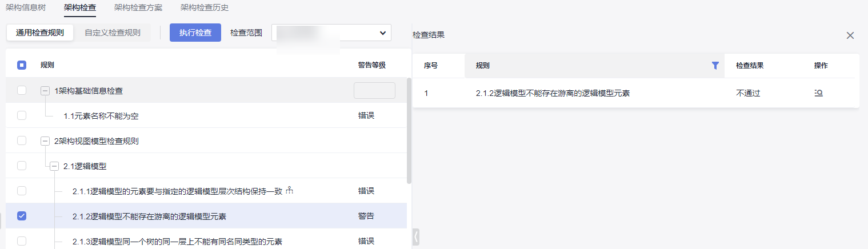Click the rule list vertical scrollbar

pos(409,130)
